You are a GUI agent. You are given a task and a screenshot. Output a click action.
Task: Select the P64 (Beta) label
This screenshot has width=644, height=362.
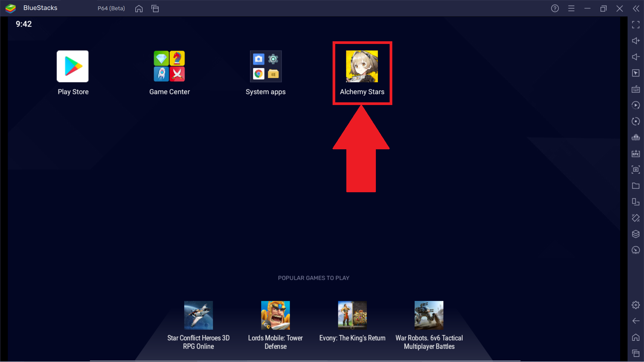(x=111, y=8)
